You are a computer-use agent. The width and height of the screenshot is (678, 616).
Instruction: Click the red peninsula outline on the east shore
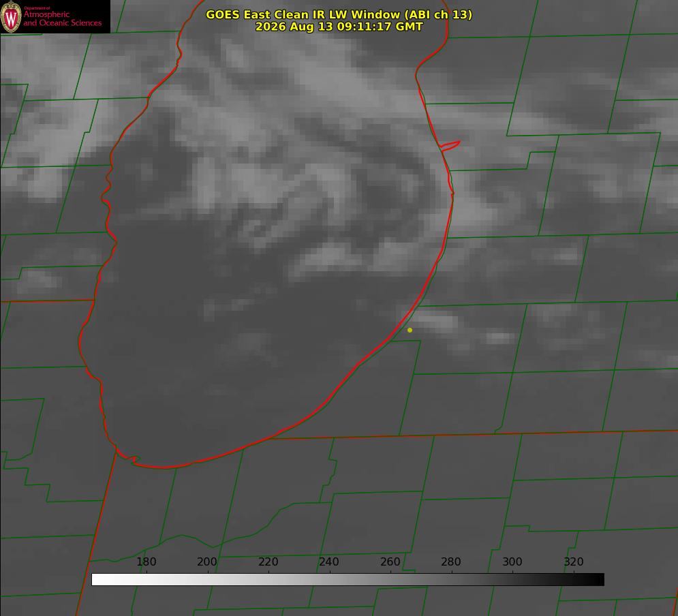click(450, 146)
